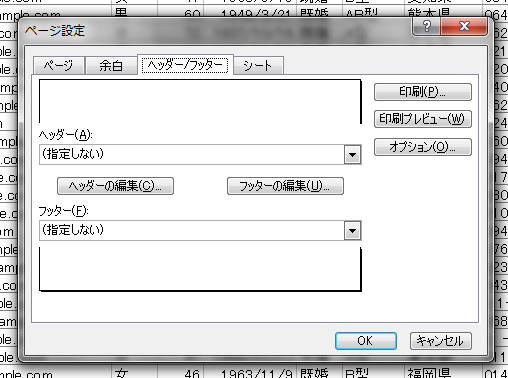This screenshot has height=378, width=508.
Task: Click the footer preview box
Action: (x=200, y=269)
